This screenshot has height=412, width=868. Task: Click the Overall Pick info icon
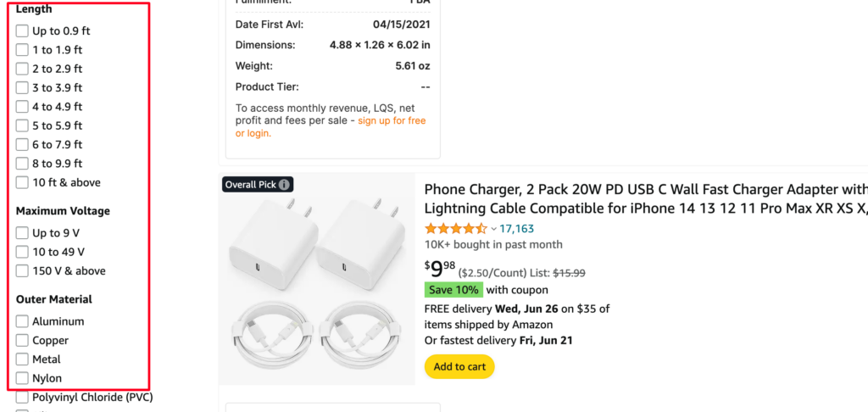[x=284, y=185]
